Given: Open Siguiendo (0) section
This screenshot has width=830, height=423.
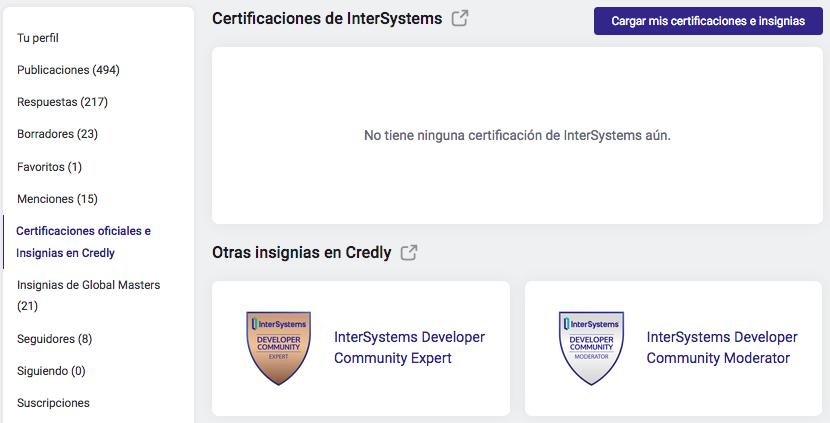Looking at the screenshot, I should (51, 371).
